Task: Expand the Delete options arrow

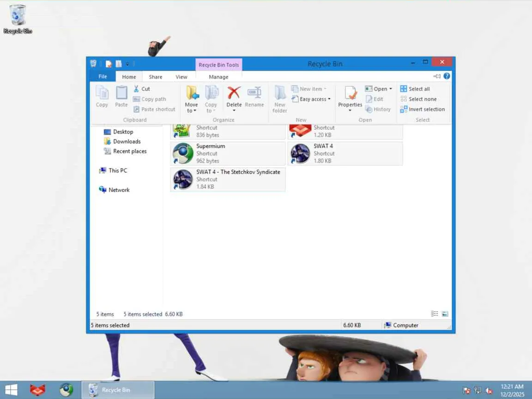Action: 234,111
